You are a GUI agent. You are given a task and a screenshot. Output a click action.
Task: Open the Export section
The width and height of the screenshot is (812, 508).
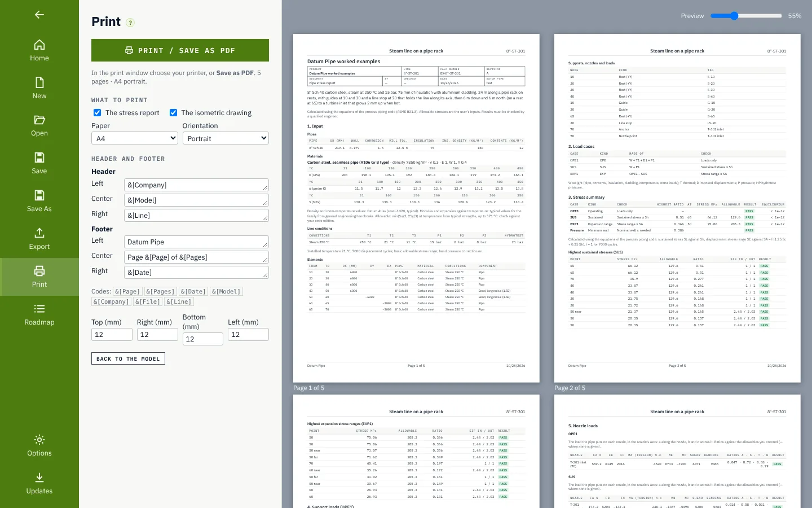(x=39, y=239)
